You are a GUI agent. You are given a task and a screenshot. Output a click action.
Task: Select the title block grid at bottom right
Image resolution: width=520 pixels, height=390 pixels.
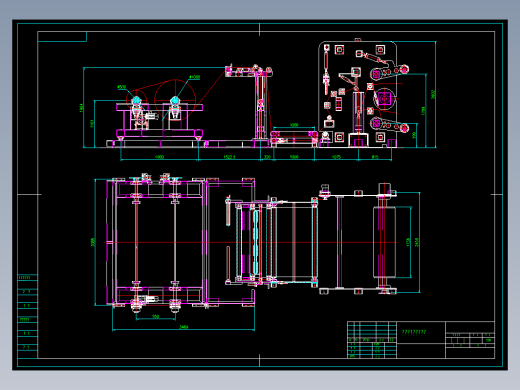tap(421, 340)
